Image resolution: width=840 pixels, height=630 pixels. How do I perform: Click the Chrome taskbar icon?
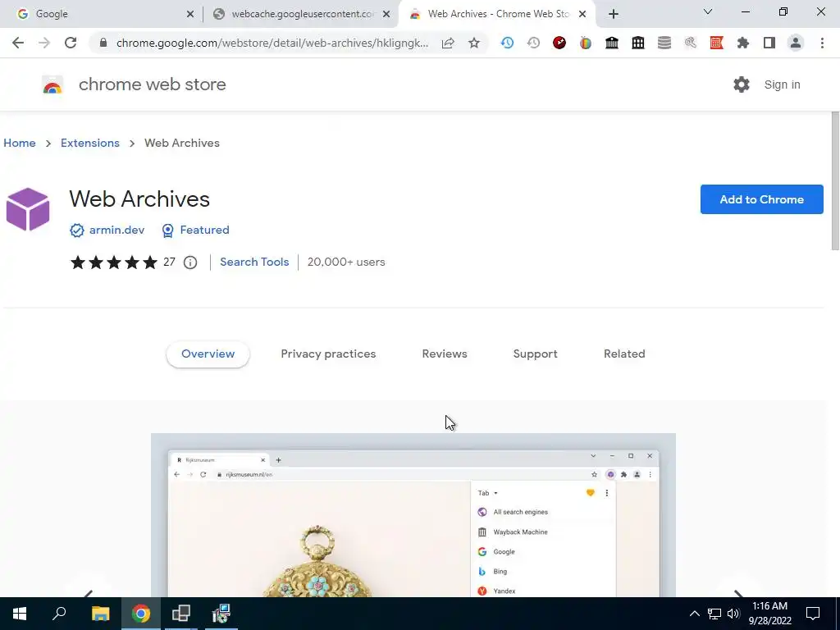(x=141, y=614)
